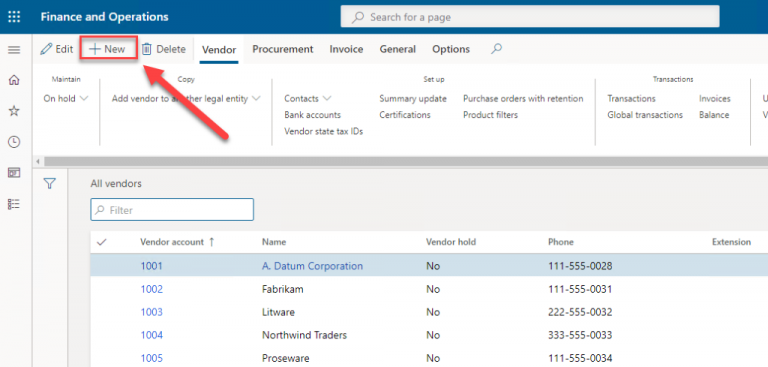Open Workspaces icon in the sidebar

[14, 173]
